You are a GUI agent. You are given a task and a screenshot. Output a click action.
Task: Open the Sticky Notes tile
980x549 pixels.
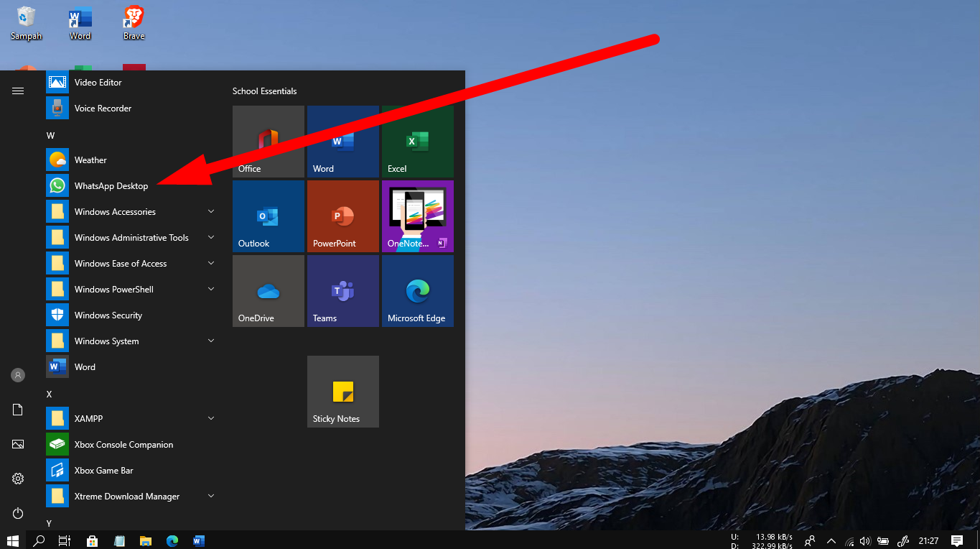point(343,392)
